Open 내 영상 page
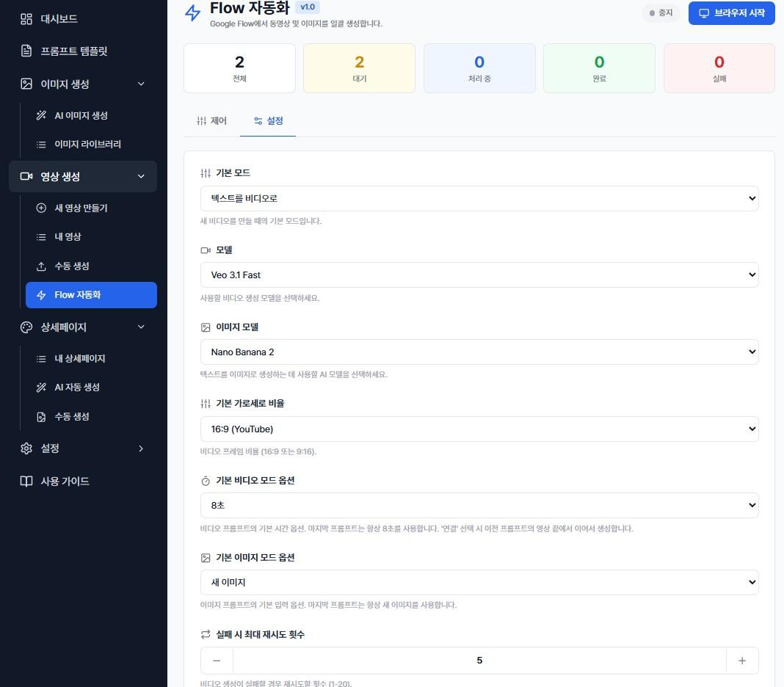The width and height of the screenshot is (784, 687). pos(91,237)
